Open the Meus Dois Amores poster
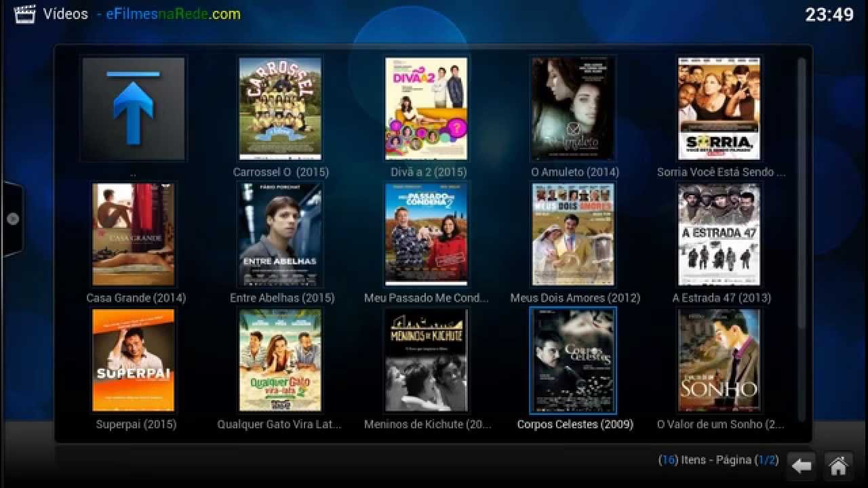 click(x=573, y=235)
